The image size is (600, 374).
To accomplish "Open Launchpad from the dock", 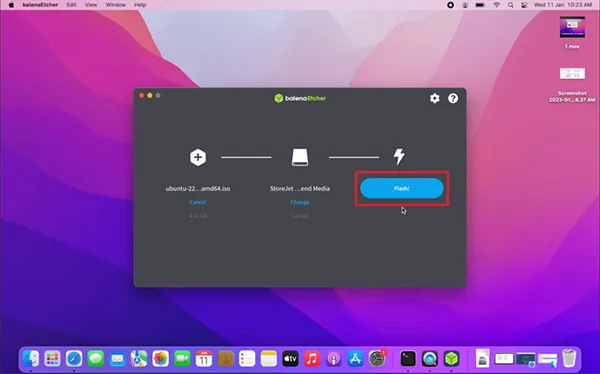I will pos(52,359).
